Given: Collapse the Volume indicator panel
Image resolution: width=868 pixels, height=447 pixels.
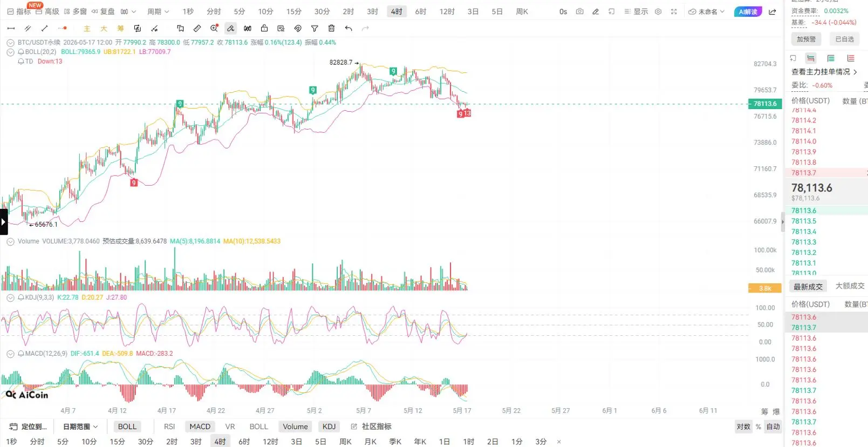Looking at the screenshot, I should pyautogui.click(x=10, y=242).
